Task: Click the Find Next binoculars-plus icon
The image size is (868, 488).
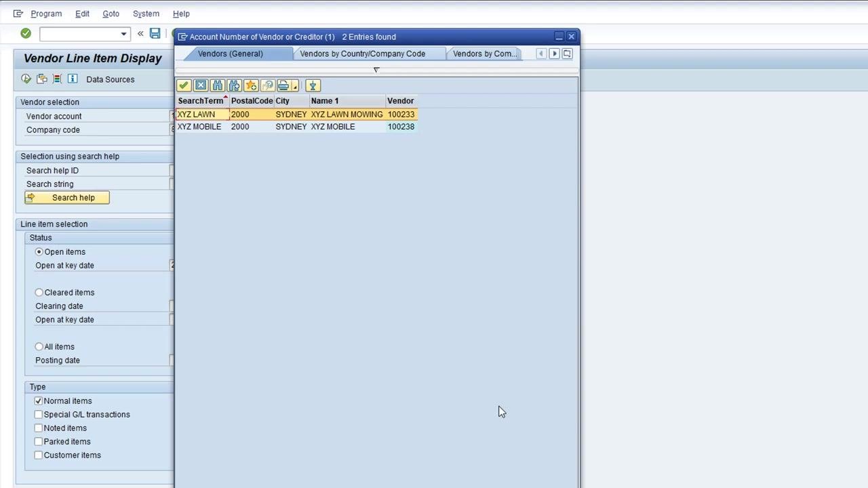Action: (235, 85)
